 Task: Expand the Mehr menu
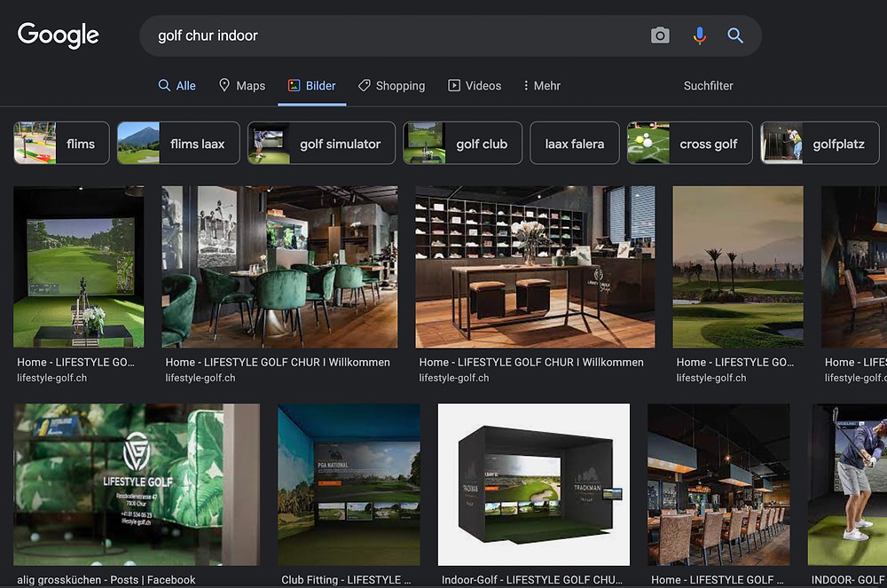[541, 85]
